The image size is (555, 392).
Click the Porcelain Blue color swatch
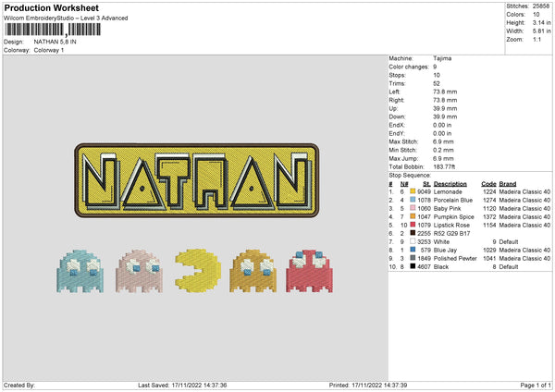point(413,200)
